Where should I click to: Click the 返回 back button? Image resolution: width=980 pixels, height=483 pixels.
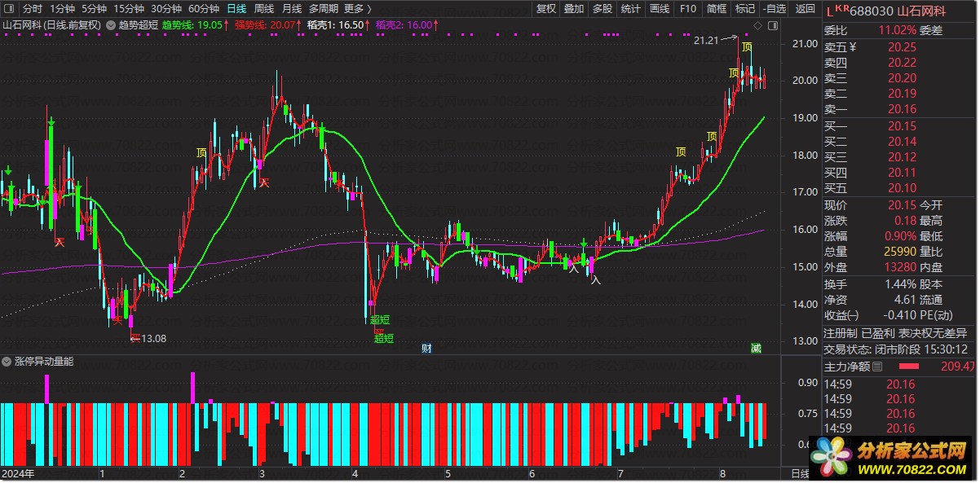pyautogui.click(x=805, y=9)
